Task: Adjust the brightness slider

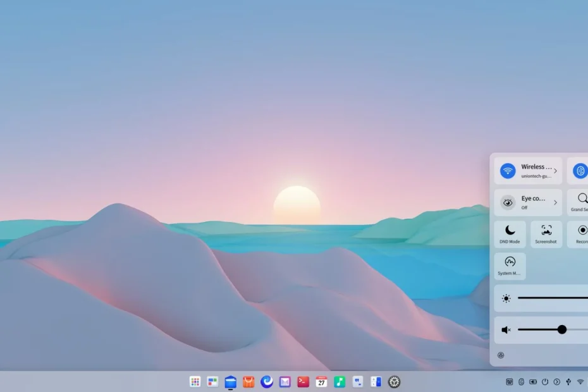Action: (556, 297)
